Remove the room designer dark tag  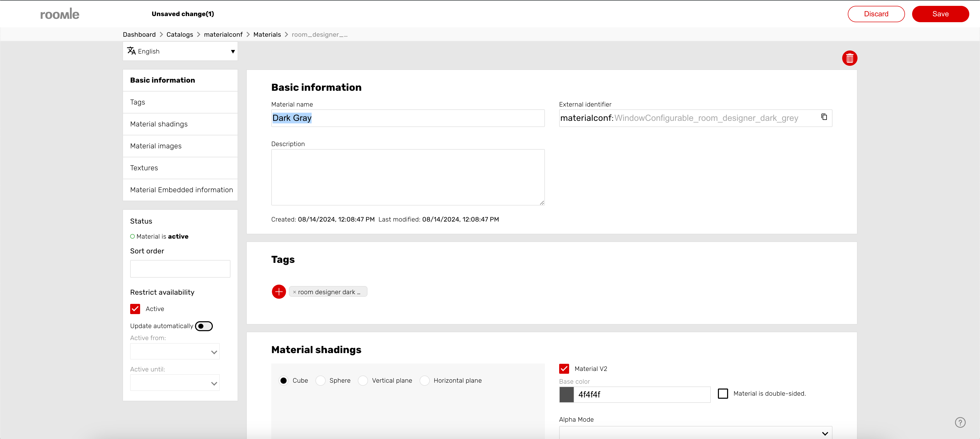point(294,292)
